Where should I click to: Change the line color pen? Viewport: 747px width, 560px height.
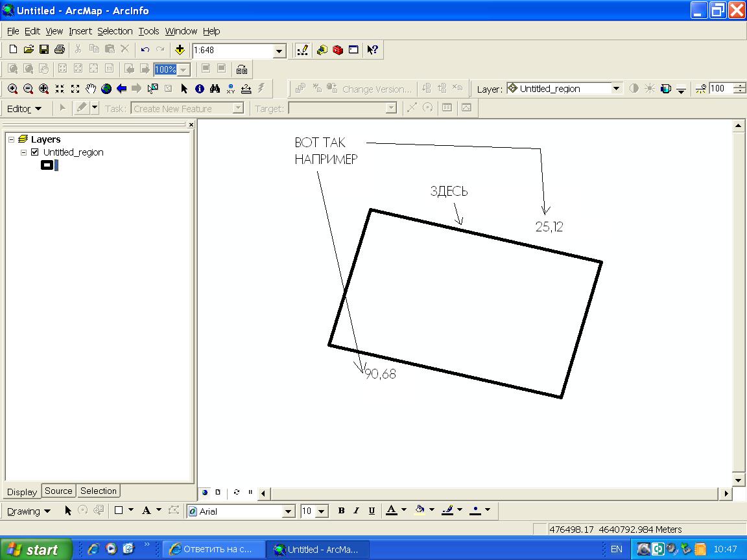tap(447, 511)
